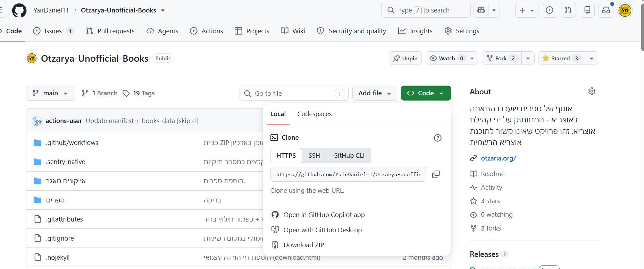
Task: Open the Actions tab
Action: [x=207, y=31]
